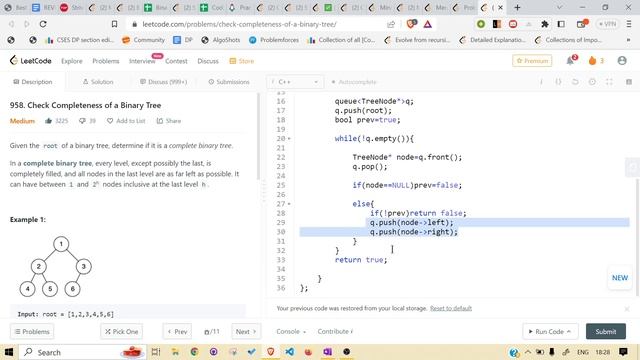Click the LeetCode logo

[x=31, y=61]
